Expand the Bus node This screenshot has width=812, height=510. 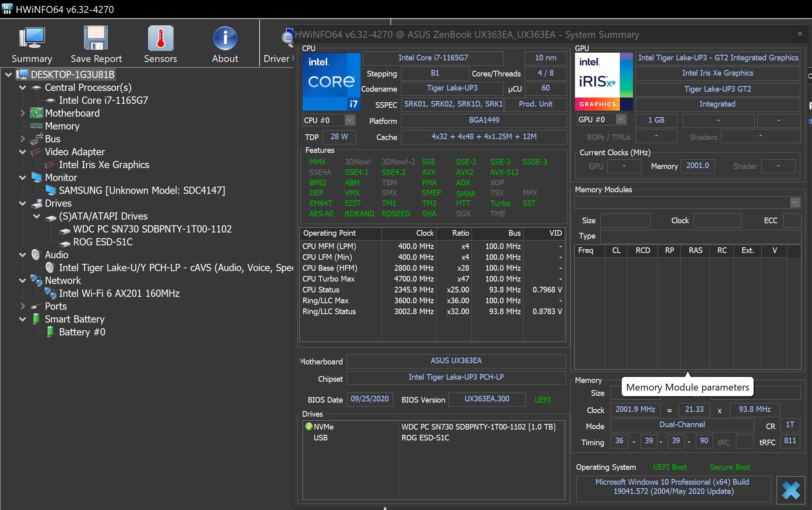tap(23, 139)
